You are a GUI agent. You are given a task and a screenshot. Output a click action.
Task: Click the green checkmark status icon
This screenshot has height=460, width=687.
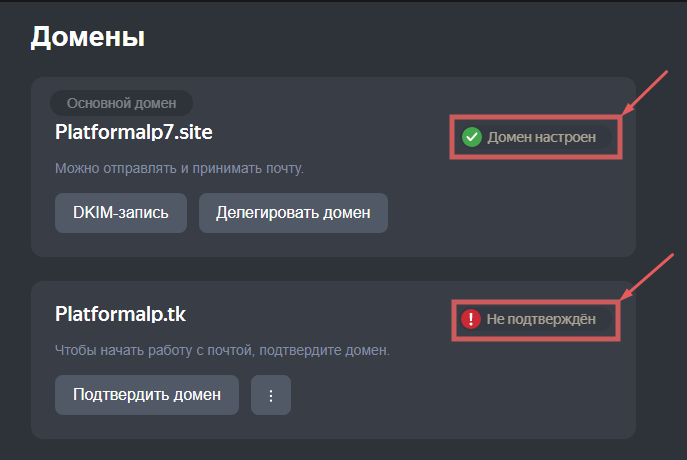(472, 137)
